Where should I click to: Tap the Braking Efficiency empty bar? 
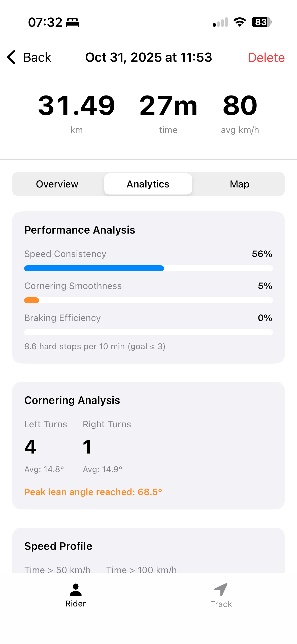(x=148, y=332)
